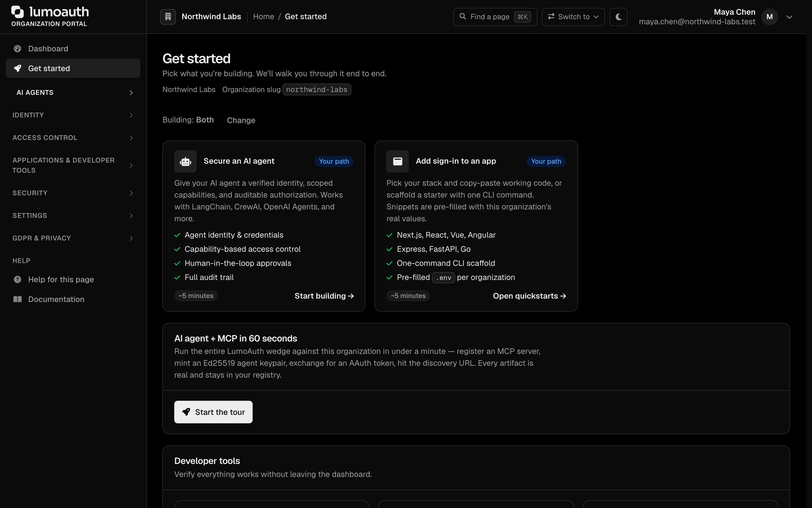Image resolution: width=812 pixels, height=508 pixels.
Task: Click the Help question mark icon
Action: tap(17, 279)
